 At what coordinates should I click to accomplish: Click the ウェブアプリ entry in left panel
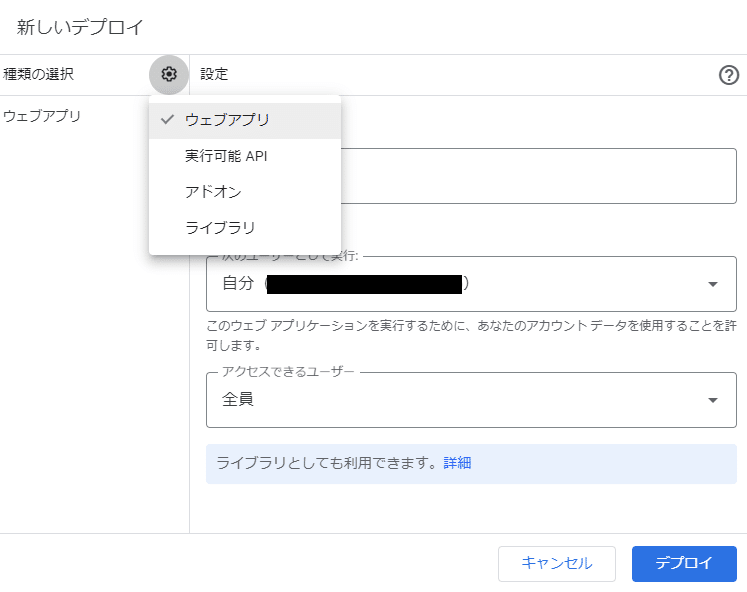tap(42, 116)
